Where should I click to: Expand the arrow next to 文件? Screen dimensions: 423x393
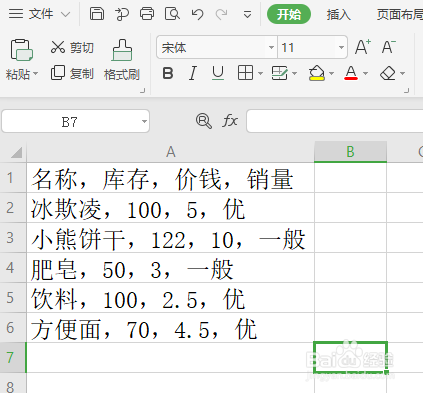click(66, 15)
